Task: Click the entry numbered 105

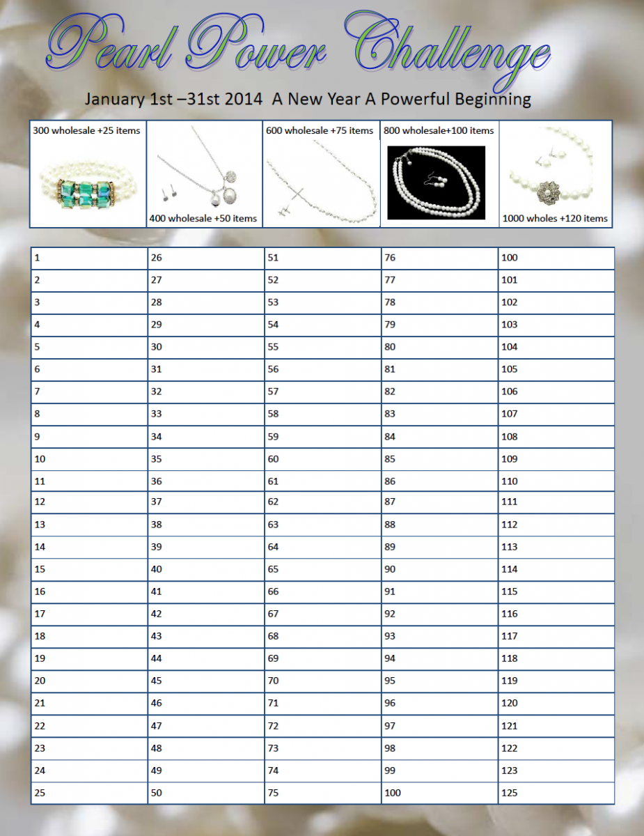Action: click(556, 369)
